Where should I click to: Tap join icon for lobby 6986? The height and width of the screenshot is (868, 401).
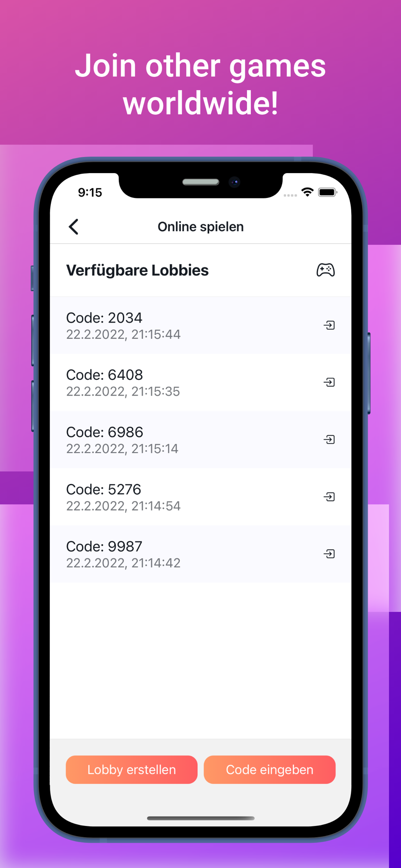[x=329, y=440]
